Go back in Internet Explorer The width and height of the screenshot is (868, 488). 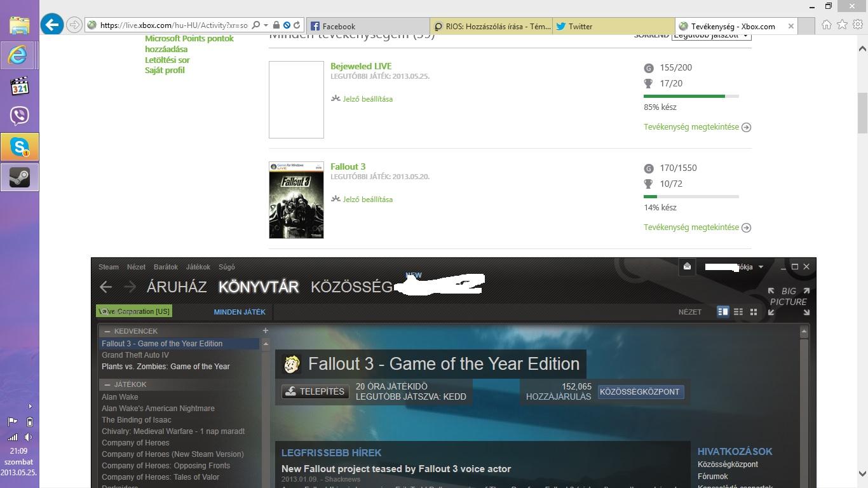point(52,25)
